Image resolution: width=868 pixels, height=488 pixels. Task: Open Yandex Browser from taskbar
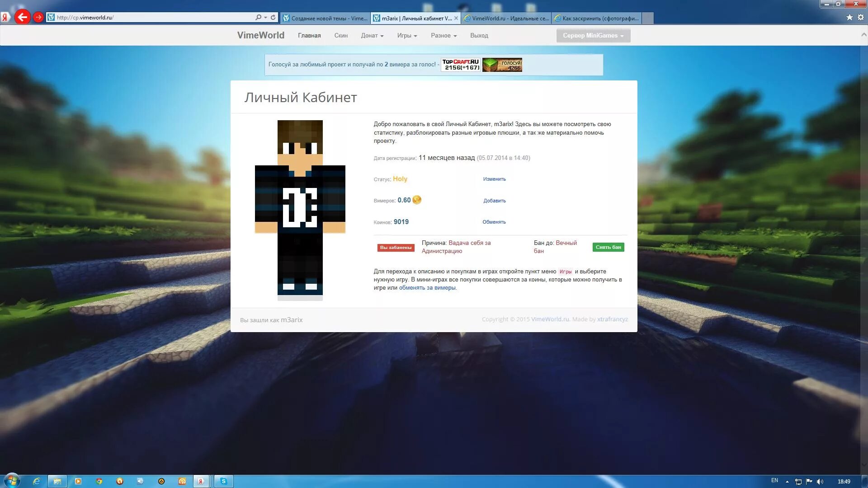[201, 481]
